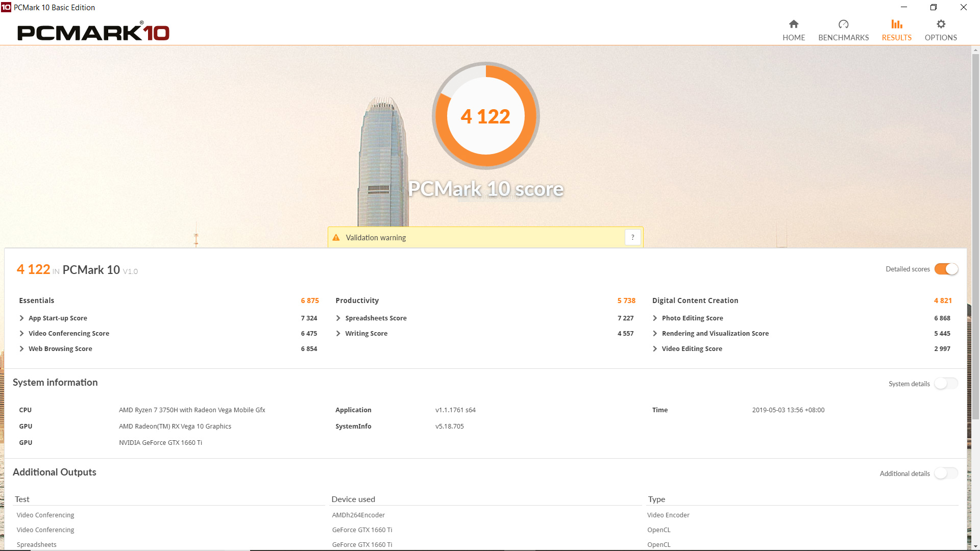980x551 pixels.
Task: Click the 4 122 score ring
Action: (x=485, y=116)
